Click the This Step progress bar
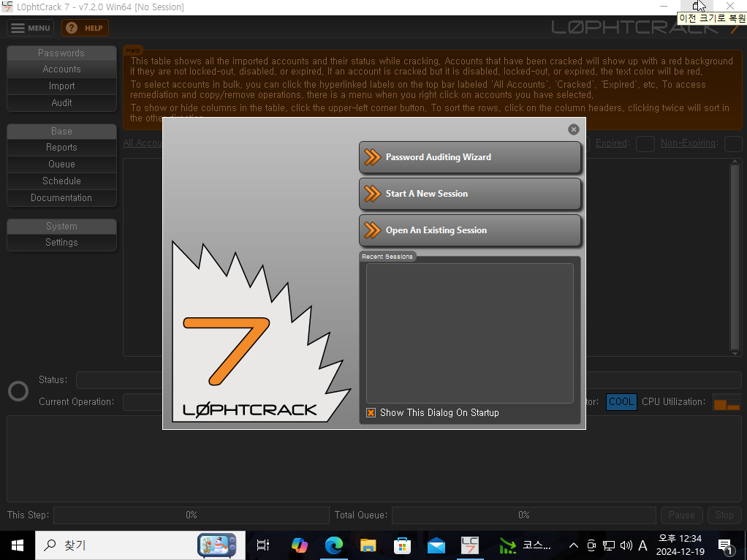Image resolution: width=747 pixels, height=560 pixels. point(191,515)
